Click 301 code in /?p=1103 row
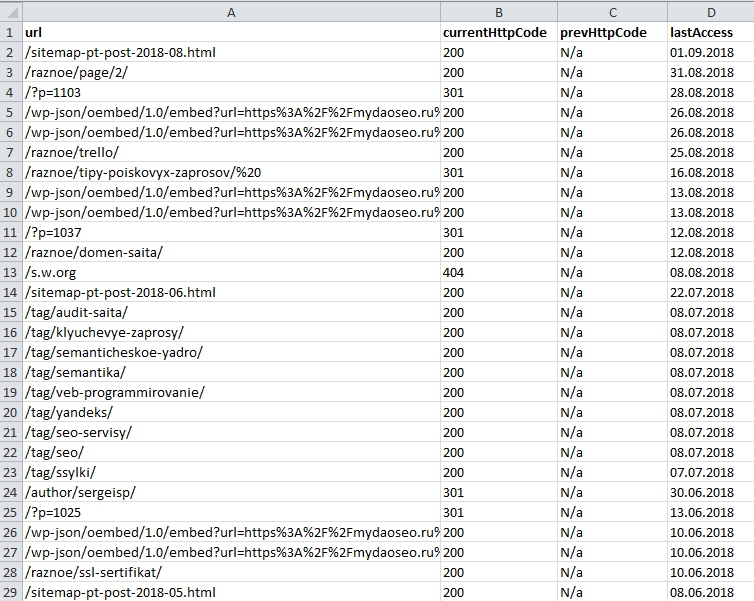Screen dimensions: 754x601 (x=499, y=92)
